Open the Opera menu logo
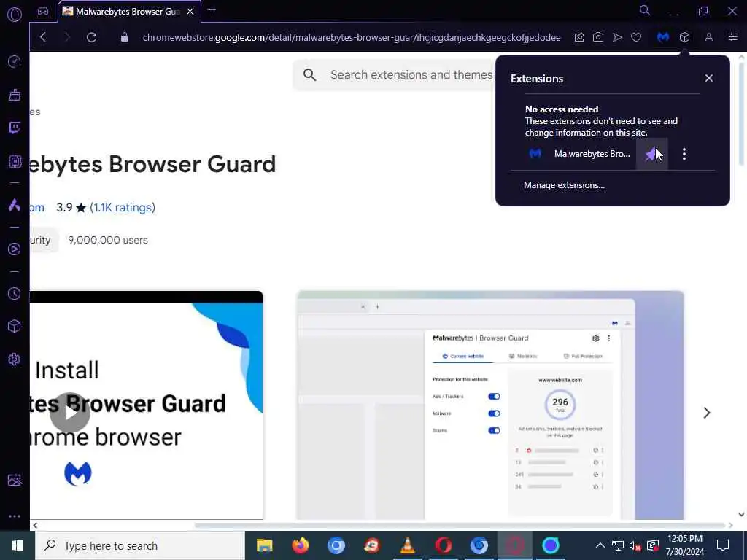The height and width of the screenshot is (560, 747). 15,15
